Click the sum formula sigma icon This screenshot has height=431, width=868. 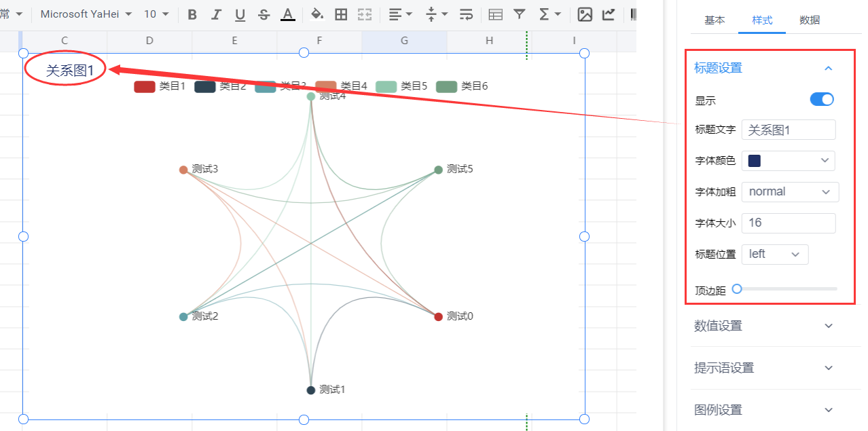543,14
